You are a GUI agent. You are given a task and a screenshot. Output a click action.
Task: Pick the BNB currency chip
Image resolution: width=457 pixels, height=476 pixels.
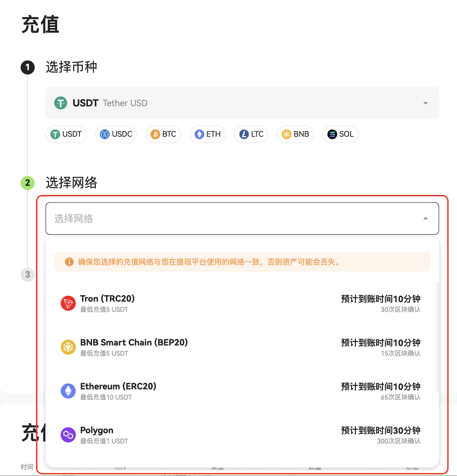point(295,134)
